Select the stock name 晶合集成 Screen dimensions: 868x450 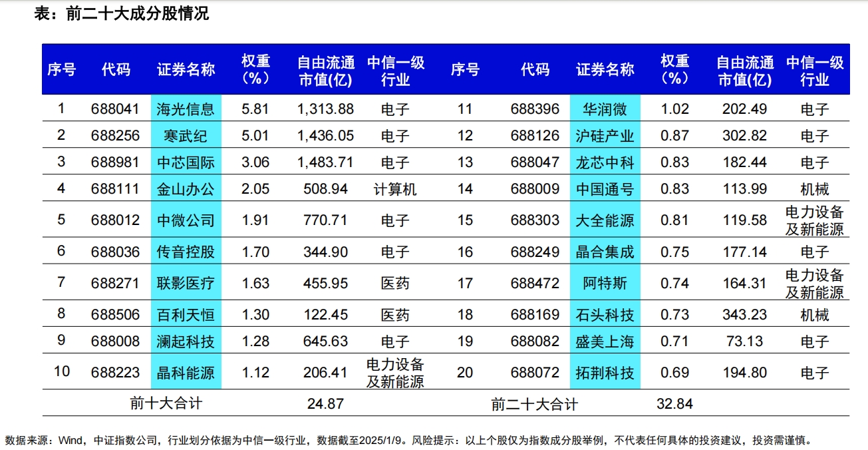(605, 252)
